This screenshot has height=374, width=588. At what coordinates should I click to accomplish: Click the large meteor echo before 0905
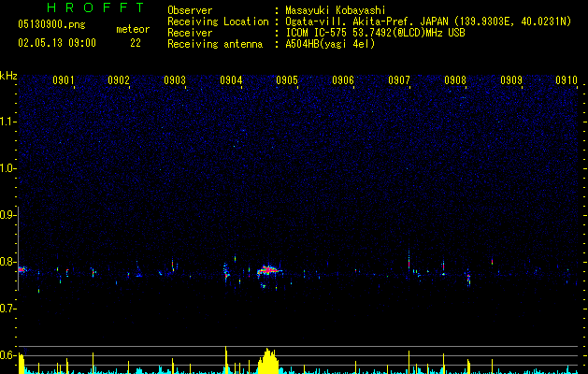pos(269,270)
